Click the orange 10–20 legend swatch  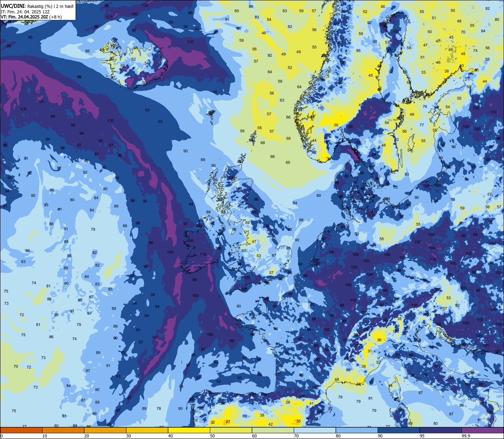[63, 430]
